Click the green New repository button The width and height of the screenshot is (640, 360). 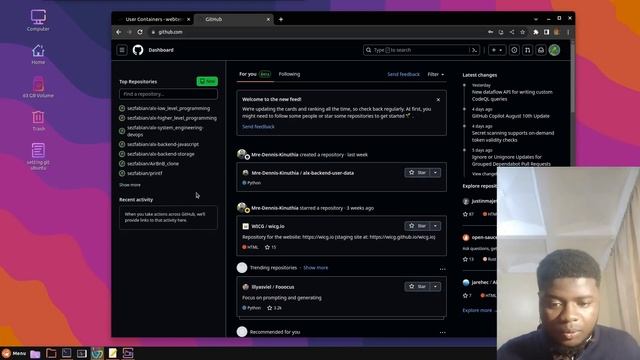coord(207,81)
